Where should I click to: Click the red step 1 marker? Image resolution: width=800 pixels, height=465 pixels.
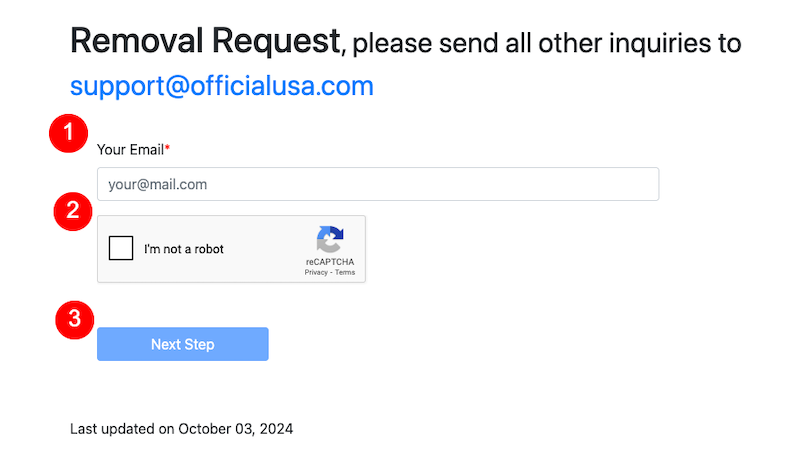pyautogui.click(x=69, y=131)
